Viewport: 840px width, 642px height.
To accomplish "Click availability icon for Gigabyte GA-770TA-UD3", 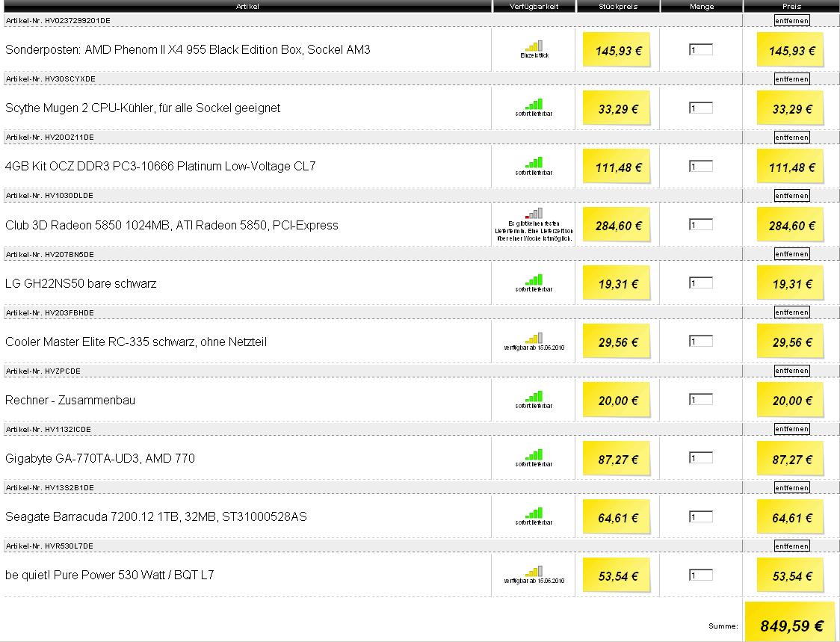I will tap(534, 454).
